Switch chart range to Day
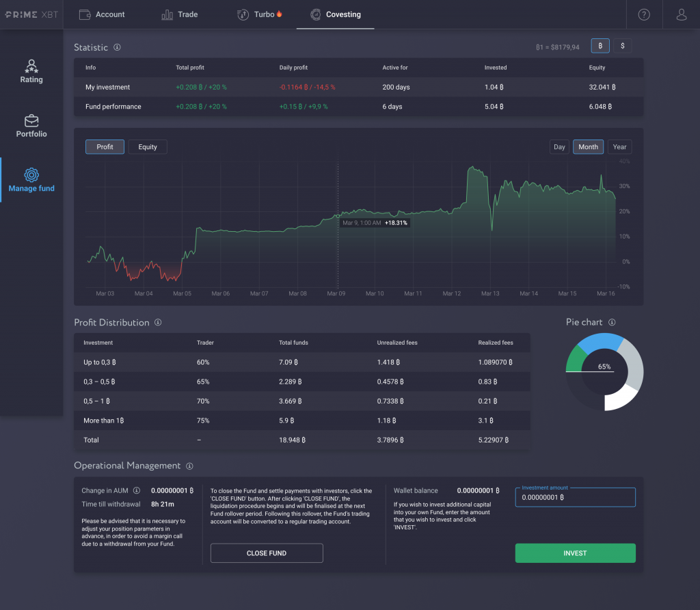 [559, 146]
